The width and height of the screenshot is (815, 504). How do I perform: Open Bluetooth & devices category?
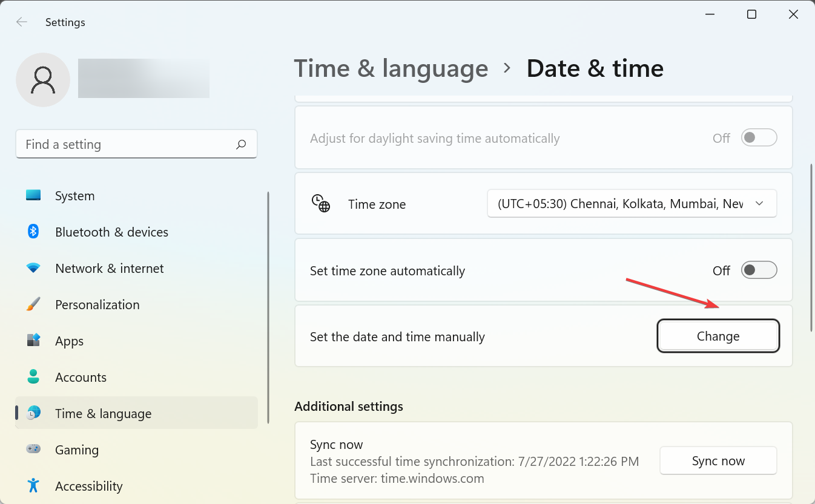[136, 232]
